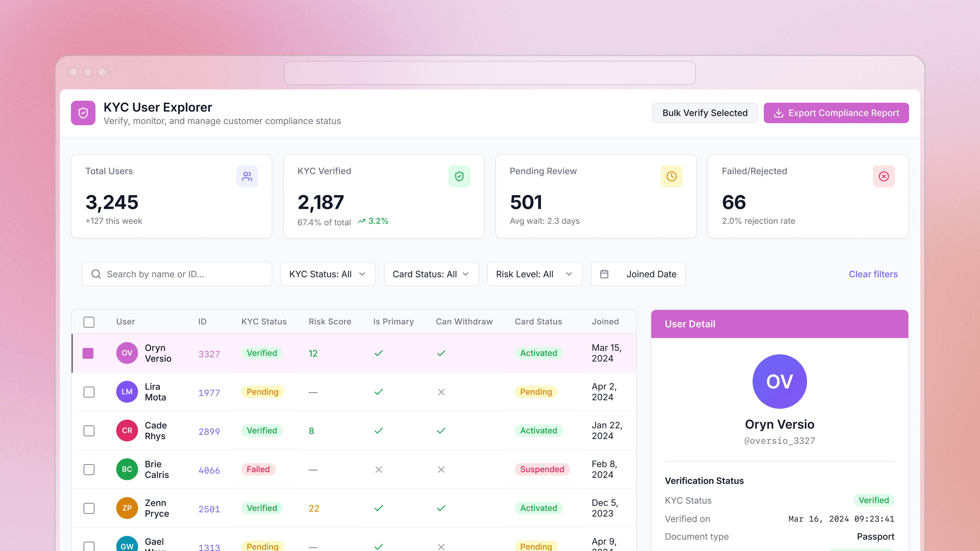Click the Total Users people icon

tap(247, 177)
